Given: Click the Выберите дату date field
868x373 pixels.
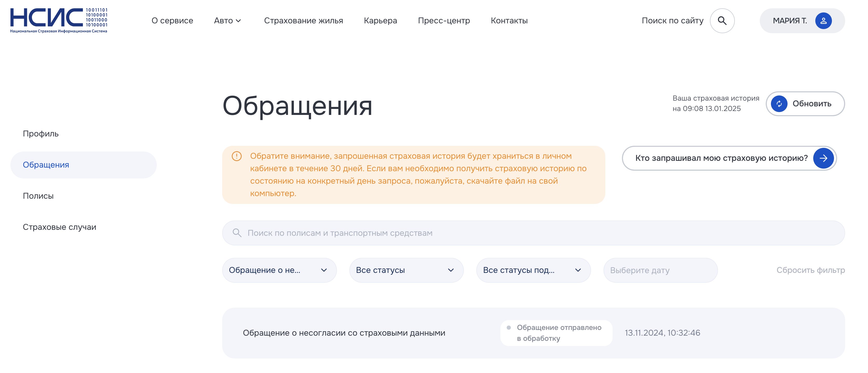Looking at the screenshot, I should coord(660,270).
